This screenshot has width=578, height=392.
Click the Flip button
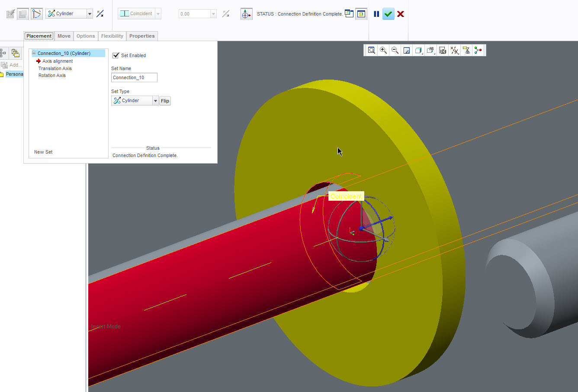(x=165, y=101)
